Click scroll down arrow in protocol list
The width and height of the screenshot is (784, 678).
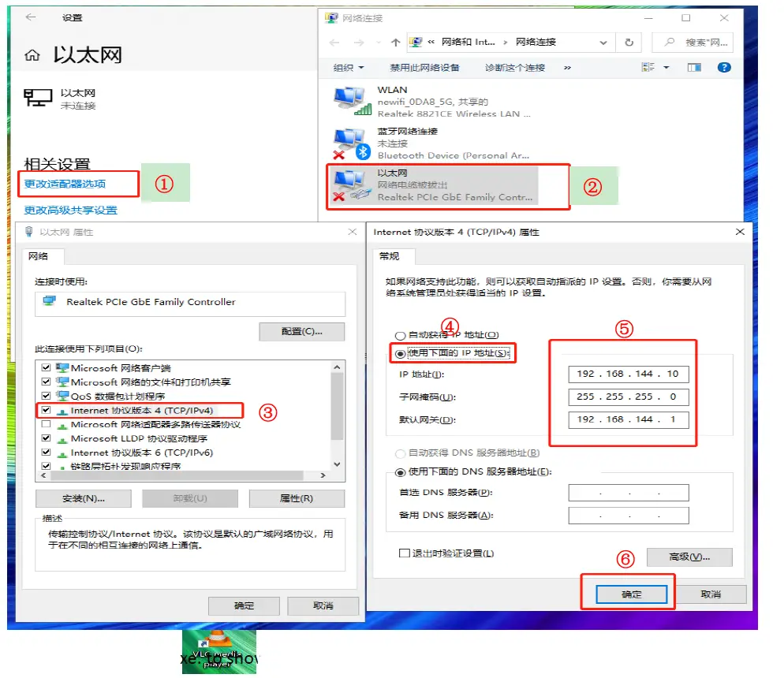[x=337, y=464]
